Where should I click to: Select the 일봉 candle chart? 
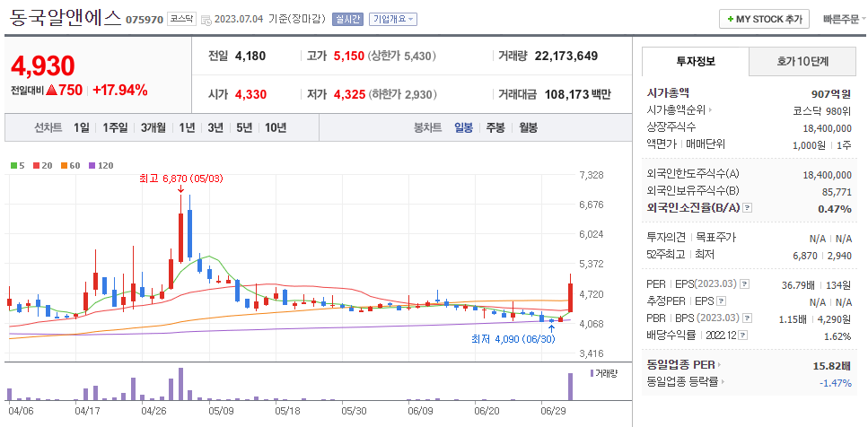point(463,127)
